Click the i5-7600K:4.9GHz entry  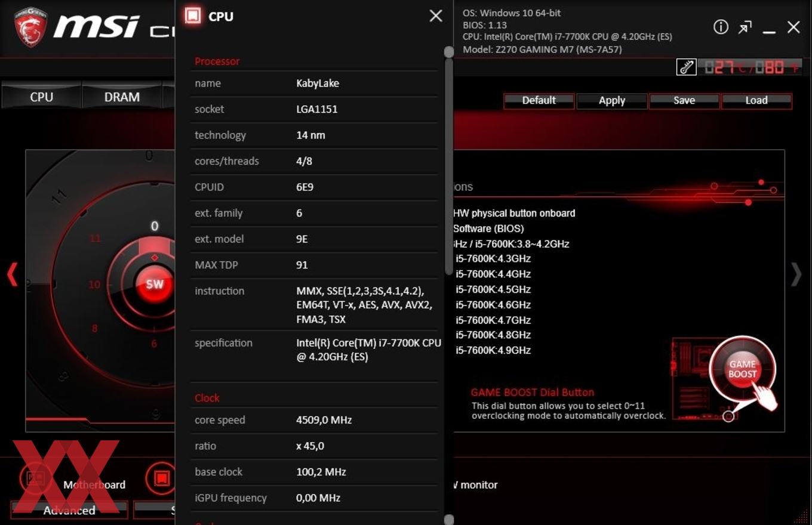(493, 351)
